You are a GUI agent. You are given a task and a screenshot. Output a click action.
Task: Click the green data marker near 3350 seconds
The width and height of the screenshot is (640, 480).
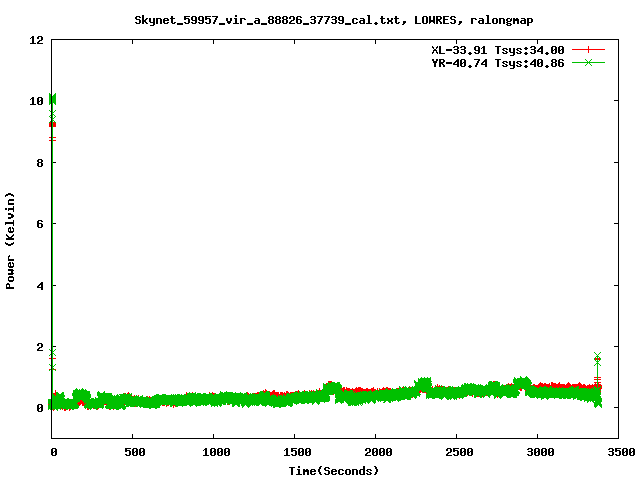(598, 356)
